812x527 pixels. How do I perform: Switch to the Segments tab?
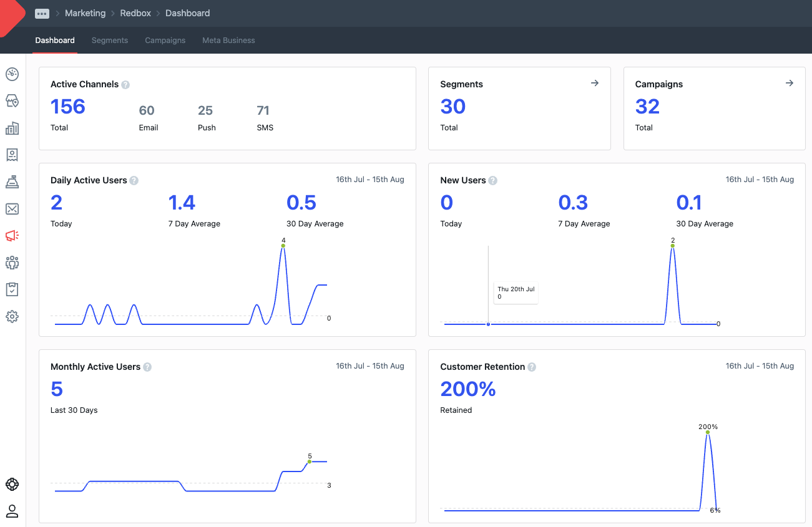pos(110,41)
